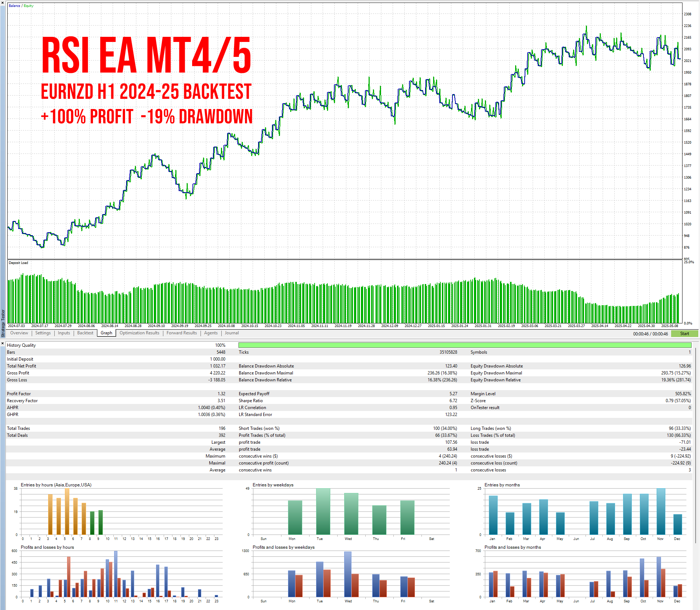The image size is (700, 610).
Task: Click the Tue bar in Entries by weekdays
Action: pos(323,512)
